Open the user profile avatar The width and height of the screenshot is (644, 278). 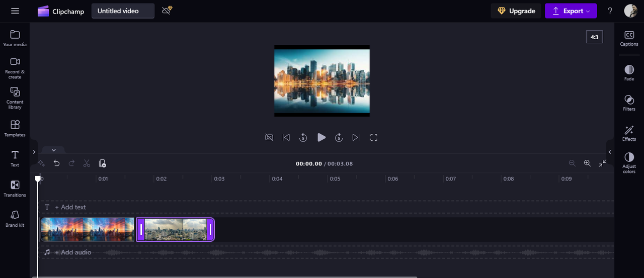tap(630, 11)
